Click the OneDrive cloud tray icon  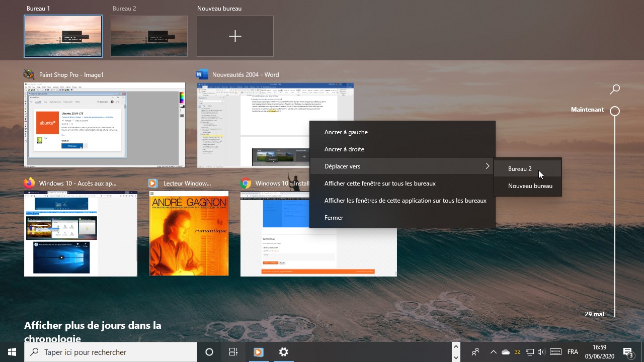point(506,352)
